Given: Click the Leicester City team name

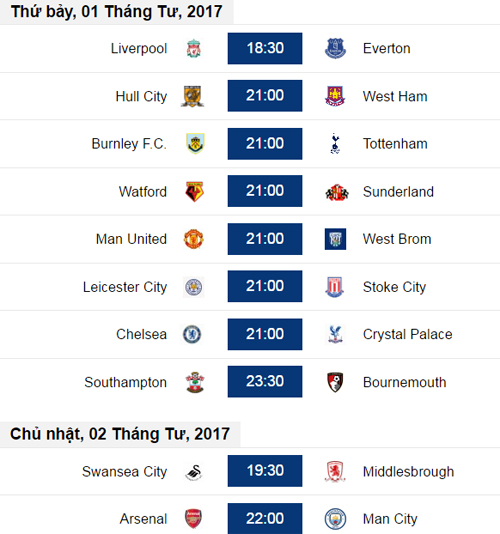Looking at the screenshot, I should 125,287.
